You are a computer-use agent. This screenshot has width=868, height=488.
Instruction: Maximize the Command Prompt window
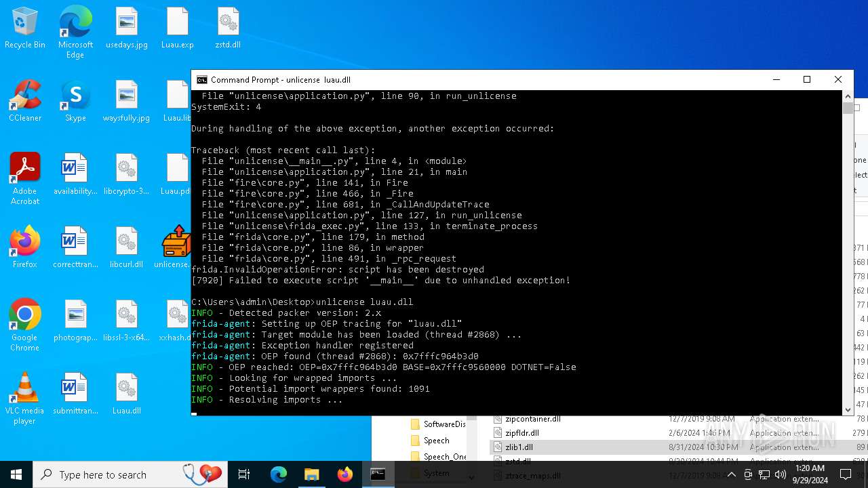click(807, 79)
